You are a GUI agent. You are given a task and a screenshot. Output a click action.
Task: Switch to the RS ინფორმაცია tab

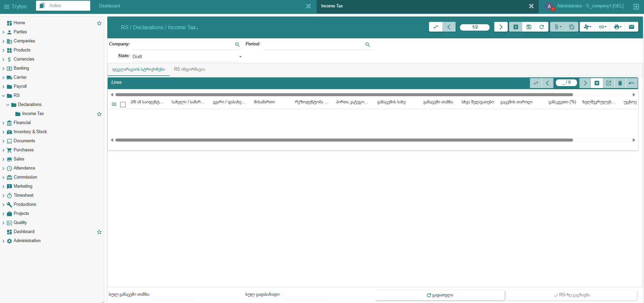[189, 69]
